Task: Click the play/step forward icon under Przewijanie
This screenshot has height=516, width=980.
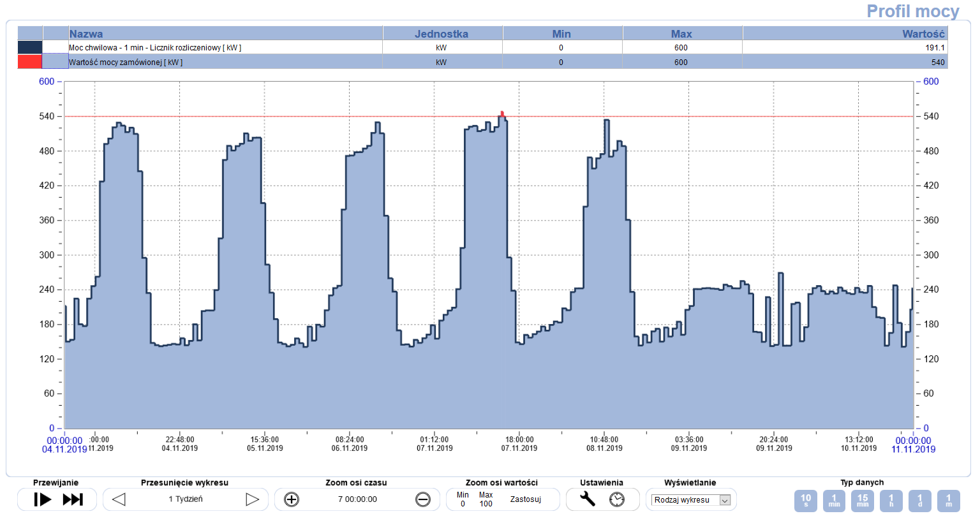Action: tap(42, 499)
